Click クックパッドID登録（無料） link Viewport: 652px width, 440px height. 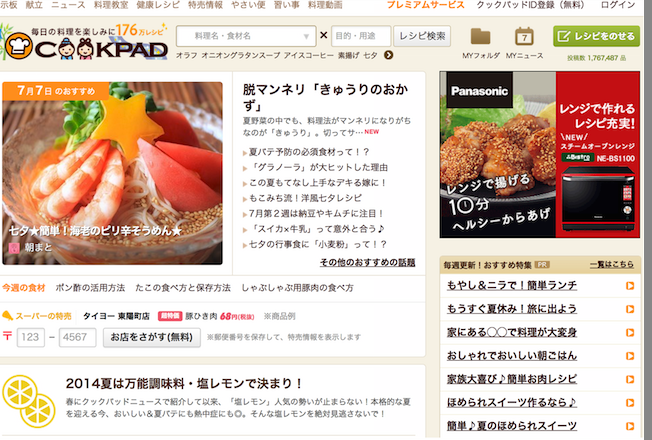(530, 5)
